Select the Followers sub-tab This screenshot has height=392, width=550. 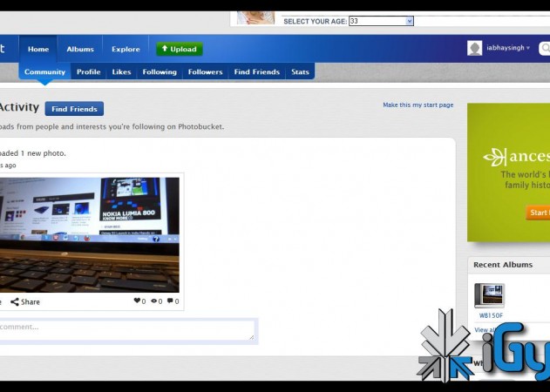pyautogui.click(x=206, y=72)
